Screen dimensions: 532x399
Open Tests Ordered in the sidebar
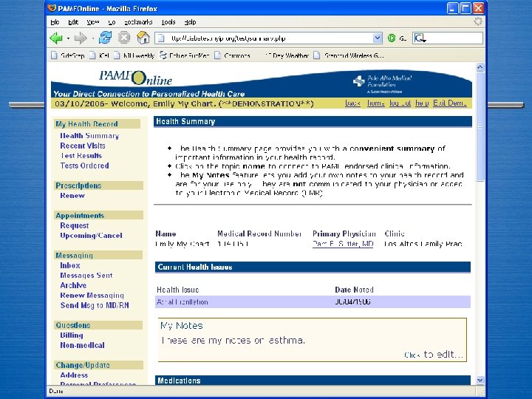coord(84,166)
